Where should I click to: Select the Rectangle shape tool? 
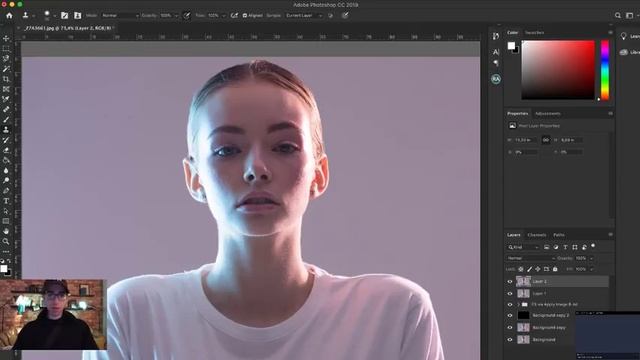(6, 221)
